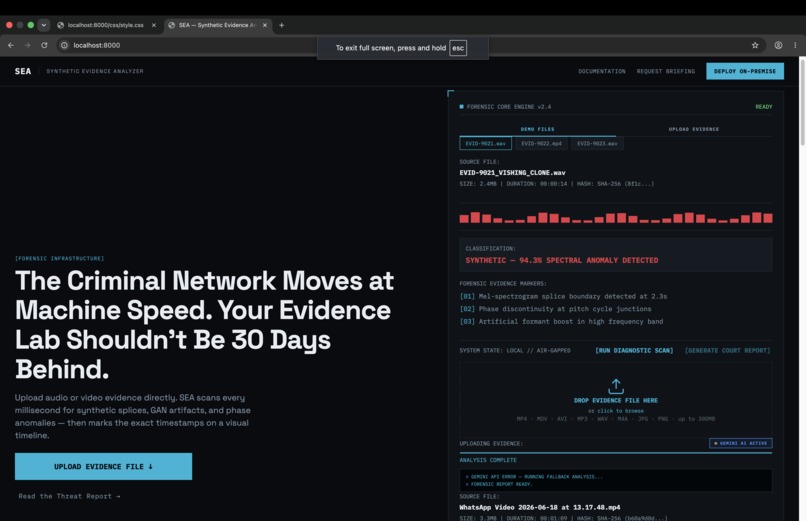This screenshot has width=806, height=521.
Task: Open a new browser tab with plus
Action: [281, 25]
